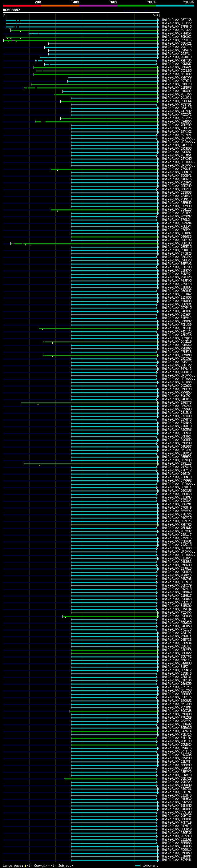Select the UniRef100_Q93YL4 label
This screenshot has height=868, width=197.
point(177,54)
